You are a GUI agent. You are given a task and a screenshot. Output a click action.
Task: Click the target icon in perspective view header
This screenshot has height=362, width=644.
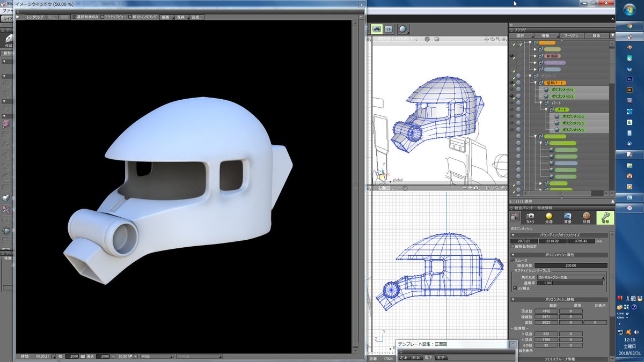[x=427, y=39]
